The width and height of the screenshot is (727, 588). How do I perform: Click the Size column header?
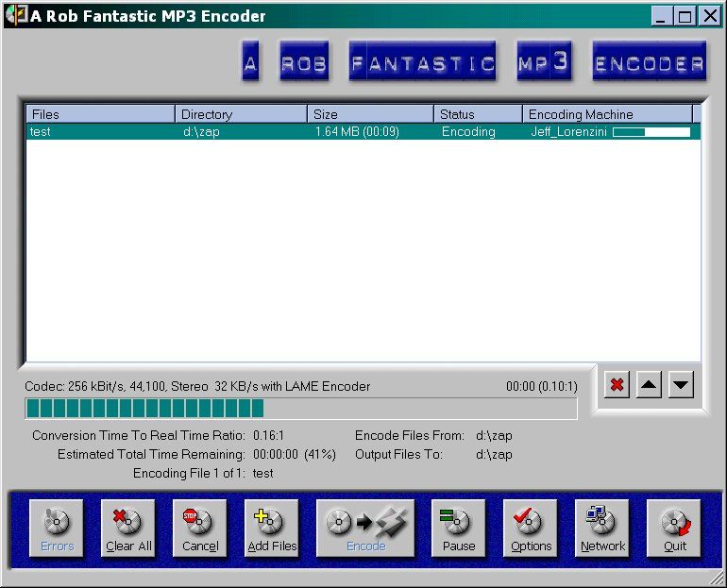coord(370,114)
